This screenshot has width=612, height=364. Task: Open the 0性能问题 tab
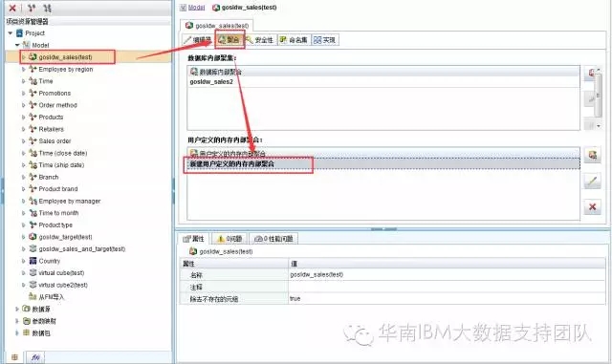pos(274,239)
